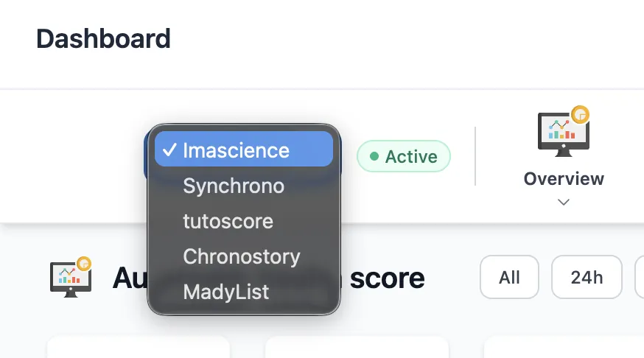
Task: Select MadyList from the dropdown options
Action: click(x=226, y=292)
